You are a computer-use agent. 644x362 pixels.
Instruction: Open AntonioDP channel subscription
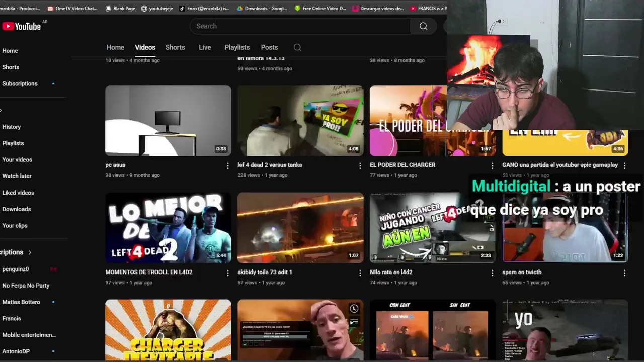coord(16,351)
